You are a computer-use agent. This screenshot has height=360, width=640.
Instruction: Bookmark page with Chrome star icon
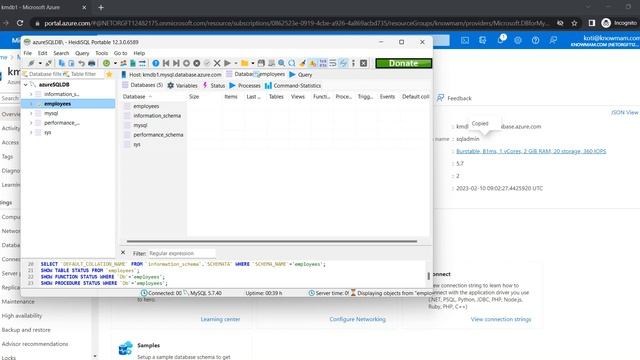tap(574, 23)
